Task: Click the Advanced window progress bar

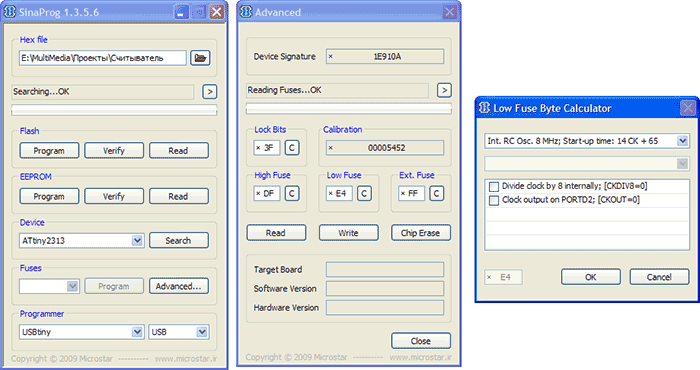Action: pyautogui.click(x=349, y=108)
